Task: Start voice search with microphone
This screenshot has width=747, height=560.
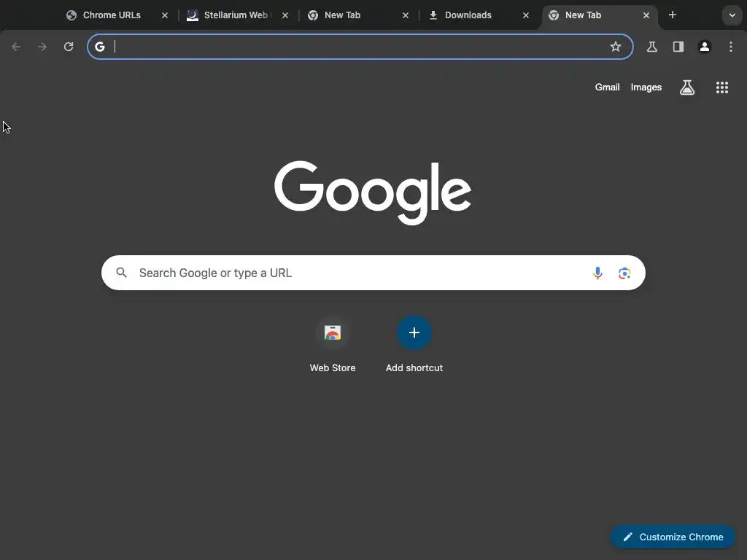Action: pyautogui.click(x=597, y=273)
